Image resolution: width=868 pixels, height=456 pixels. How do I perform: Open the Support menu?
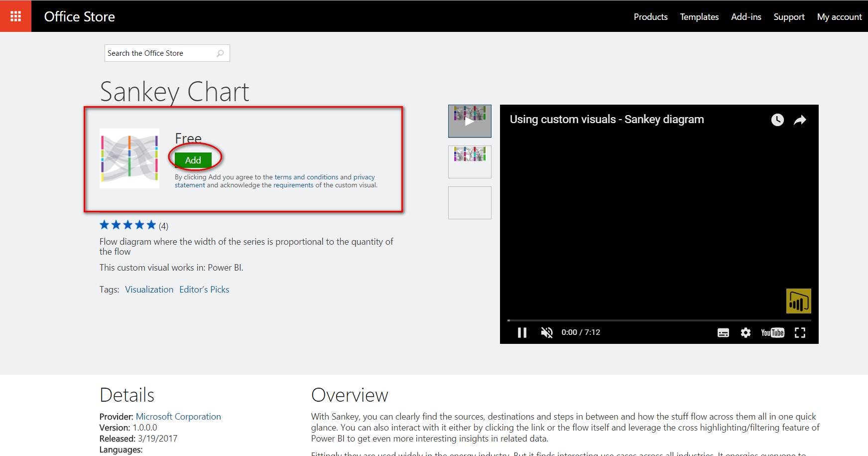pyautogui.click(x=789, y=16)
